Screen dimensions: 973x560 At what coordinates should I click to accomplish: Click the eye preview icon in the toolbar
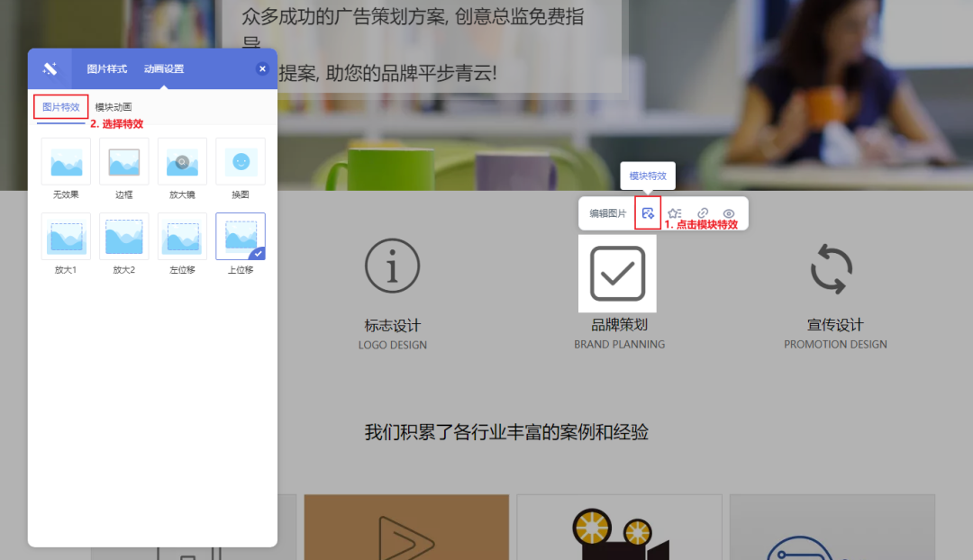pos(728,212)
